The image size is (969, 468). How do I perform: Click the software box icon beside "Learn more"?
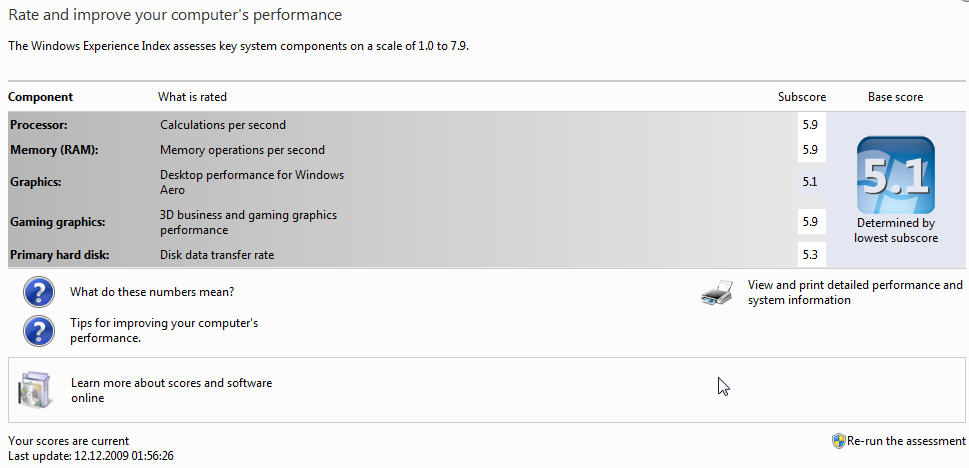[x=34, y=389]
